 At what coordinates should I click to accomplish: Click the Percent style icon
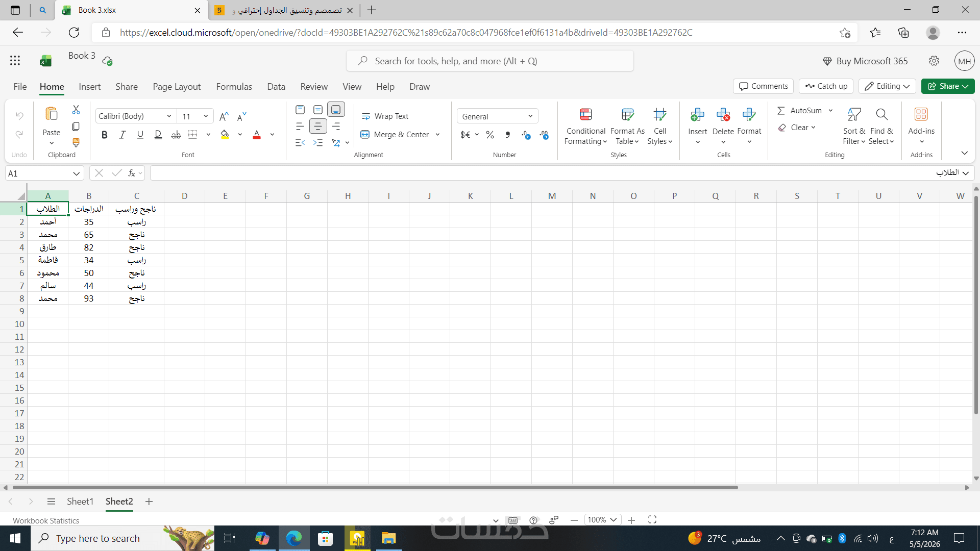[x=490, y=135]
